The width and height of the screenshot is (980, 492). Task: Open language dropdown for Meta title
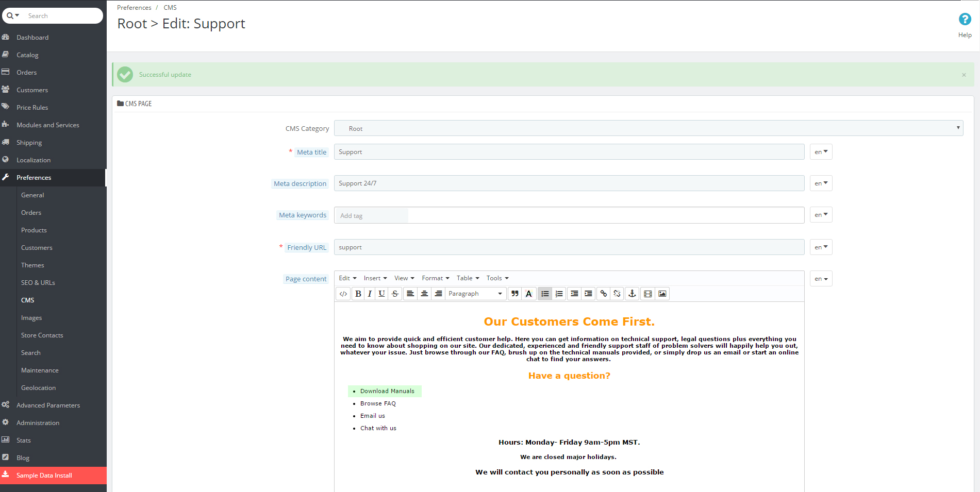(x=821, y=152)
